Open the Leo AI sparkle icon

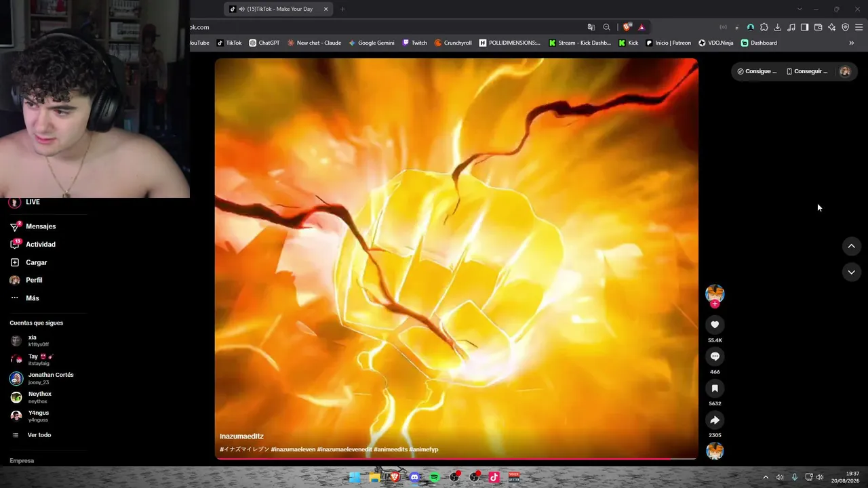coord(832,27)
